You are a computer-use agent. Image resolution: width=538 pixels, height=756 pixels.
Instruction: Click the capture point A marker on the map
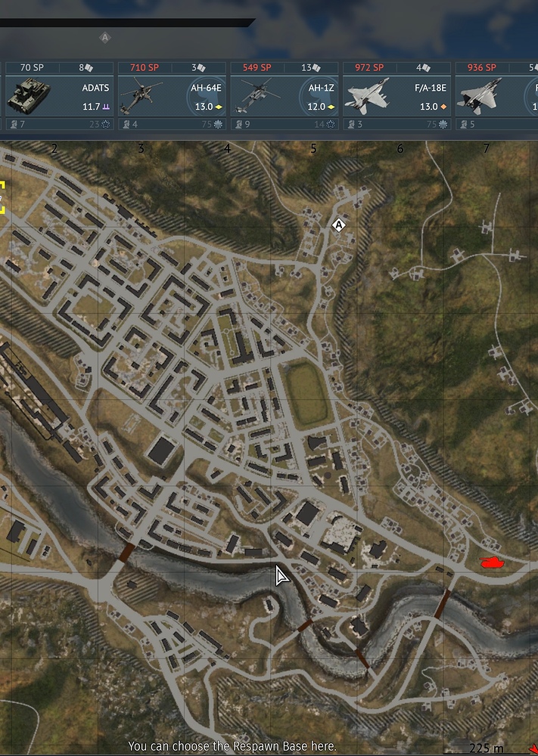coord(339,225)
